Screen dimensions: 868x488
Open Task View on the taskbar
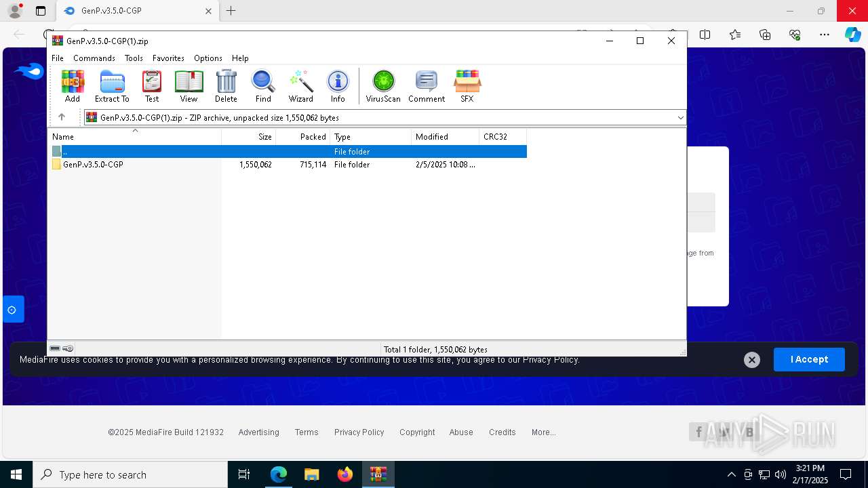pos(244,474)
